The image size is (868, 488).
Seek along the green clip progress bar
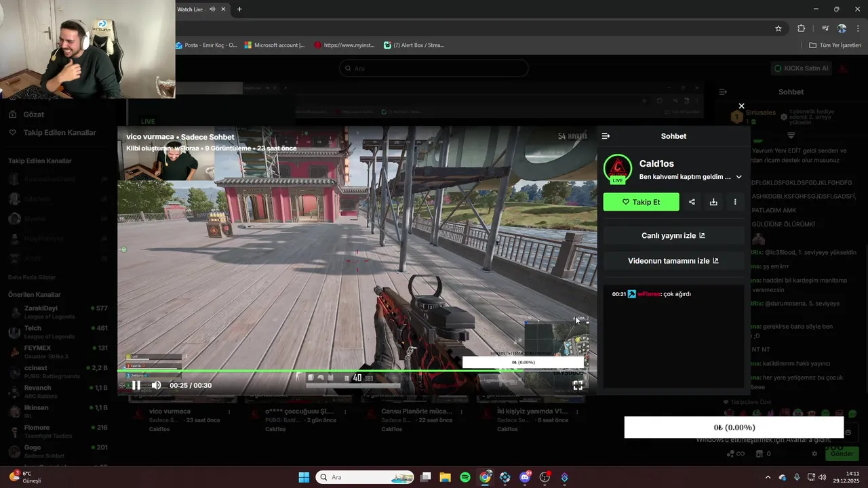[357, 371]
